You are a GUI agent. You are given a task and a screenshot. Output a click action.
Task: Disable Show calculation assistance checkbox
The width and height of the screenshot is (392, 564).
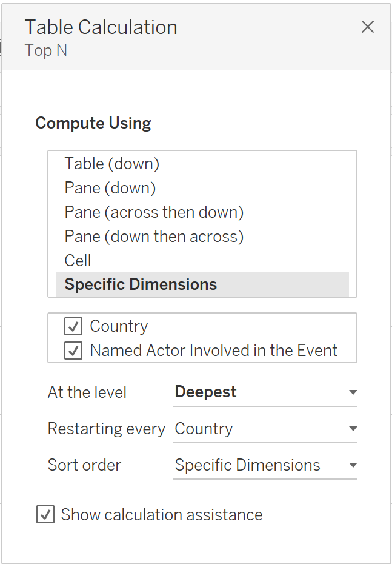click(45, 515)
